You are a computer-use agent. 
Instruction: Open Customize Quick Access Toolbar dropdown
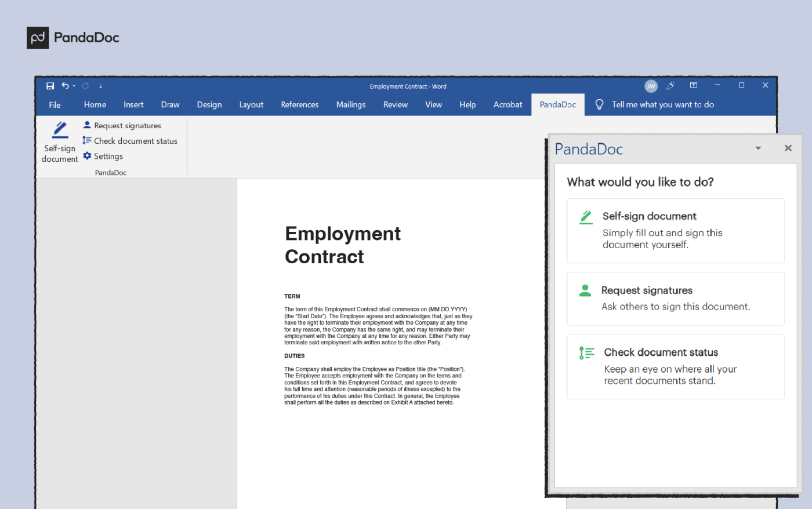(x=101, y=86)
